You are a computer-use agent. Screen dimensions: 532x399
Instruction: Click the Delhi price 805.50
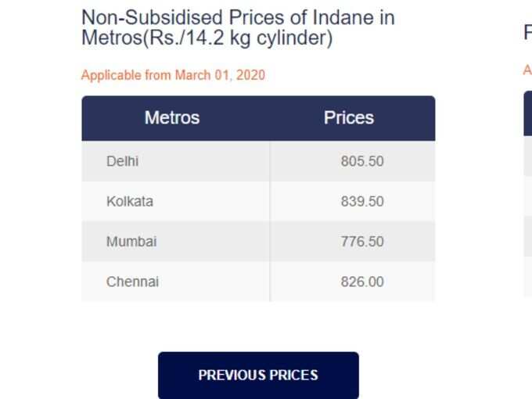(x=362, y=161)
